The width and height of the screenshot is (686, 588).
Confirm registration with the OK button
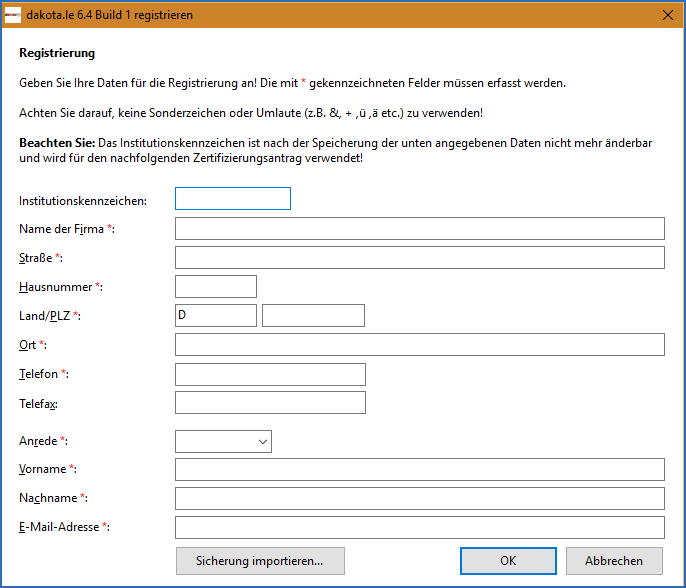tap(508, 561)
